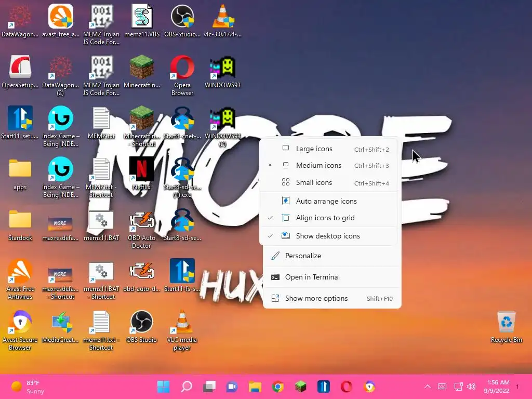Select Show more options
Image resolution: width=532 pixels, height=399 pixels.
point(332,299)
